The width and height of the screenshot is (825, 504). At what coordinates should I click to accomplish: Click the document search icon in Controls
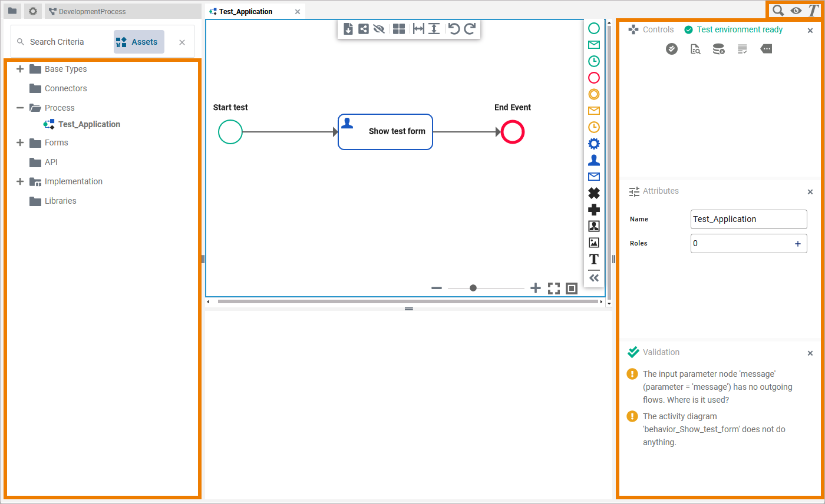click(x=695, y=49)
